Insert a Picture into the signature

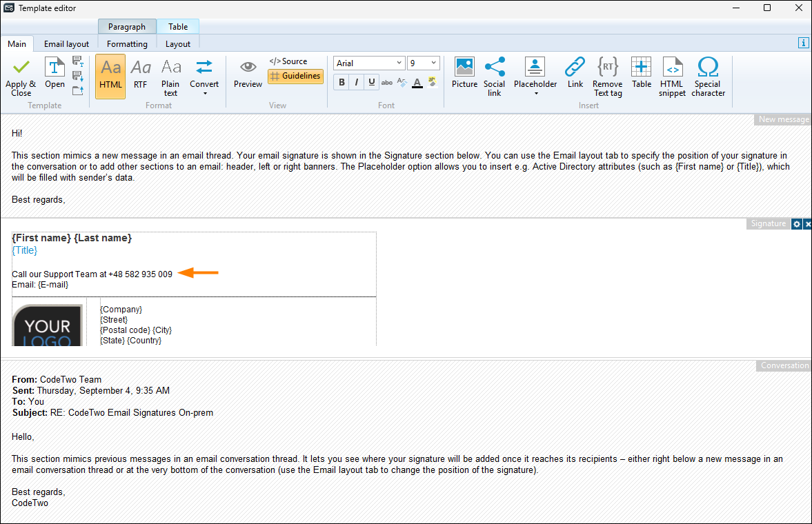coord(464,73)
